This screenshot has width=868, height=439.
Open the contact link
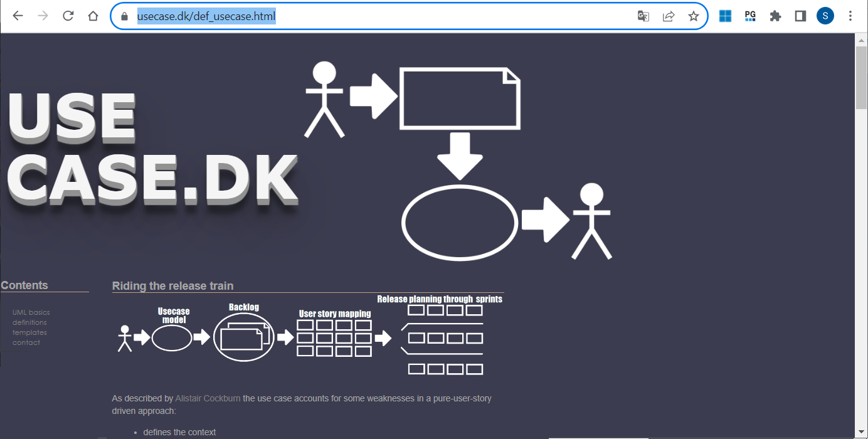click(26, 342)
